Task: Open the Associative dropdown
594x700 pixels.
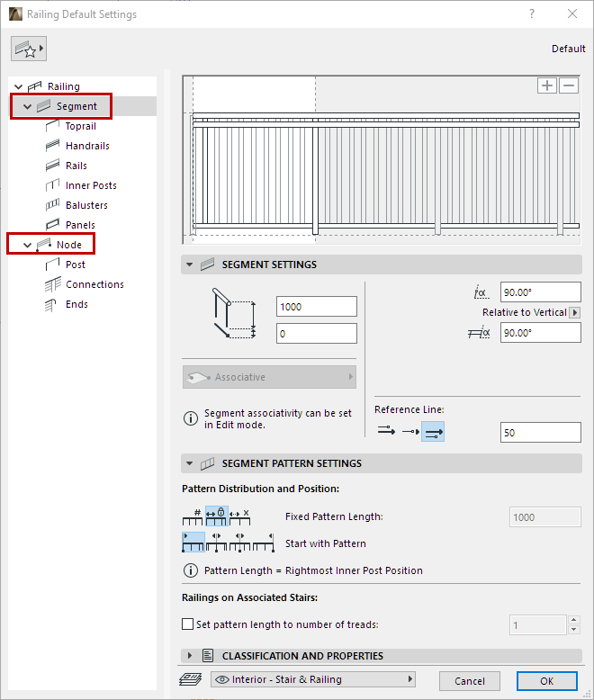Action: (269, 377)
